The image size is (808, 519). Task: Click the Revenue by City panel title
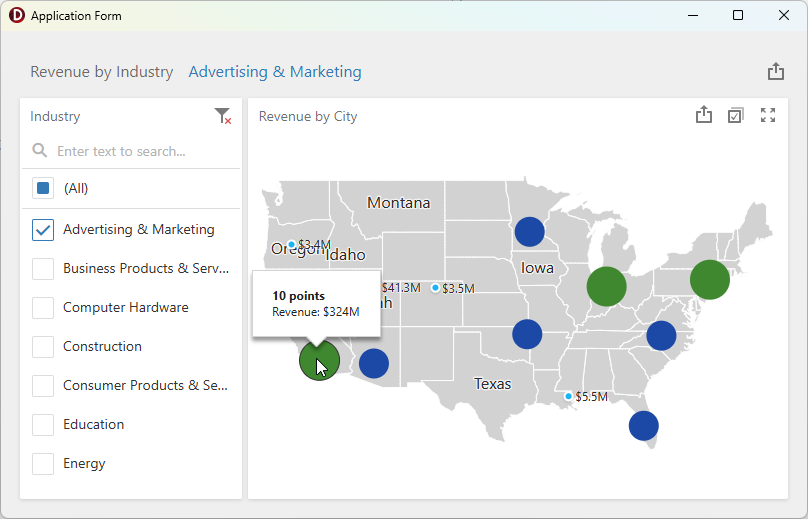point(308,116)
